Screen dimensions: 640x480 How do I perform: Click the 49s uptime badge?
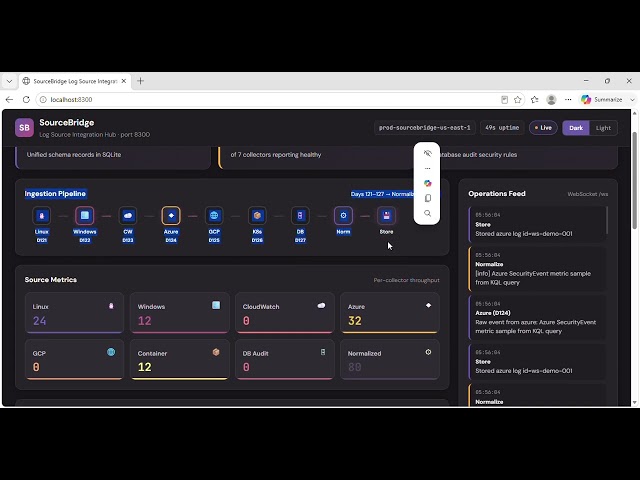pos(502,128)
